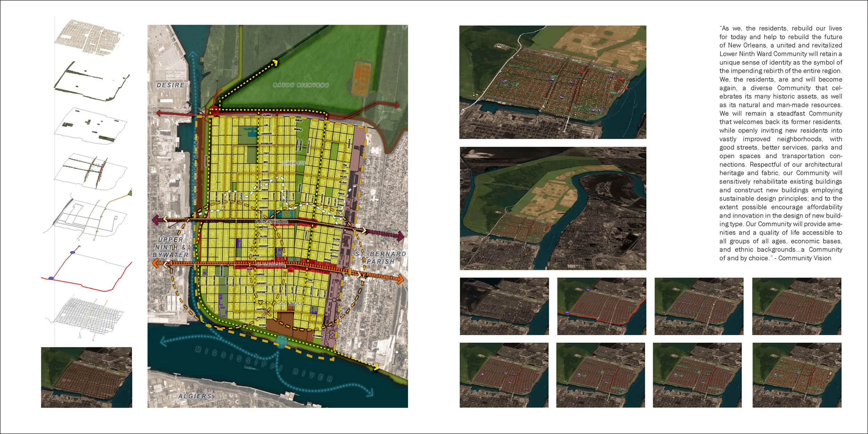Open the aerial thumbnail below the layer diagrams

pyautogui.click(x=86, y=377)
